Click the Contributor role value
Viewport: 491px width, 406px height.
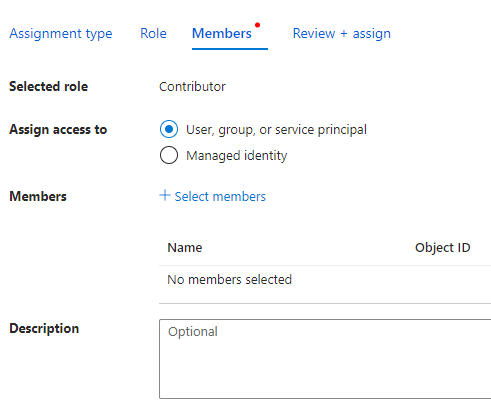[x=192, y=87]
